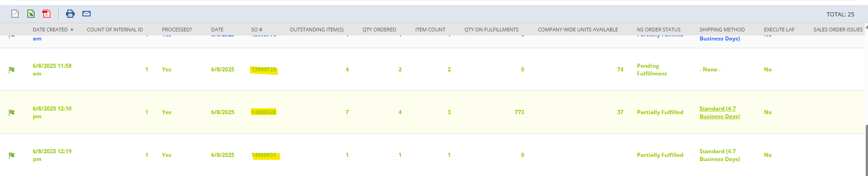Click Processed 'Yes' in 14000420 row
Image resolution: width=868 pixels, height=176 pixels.
point(167,112)
